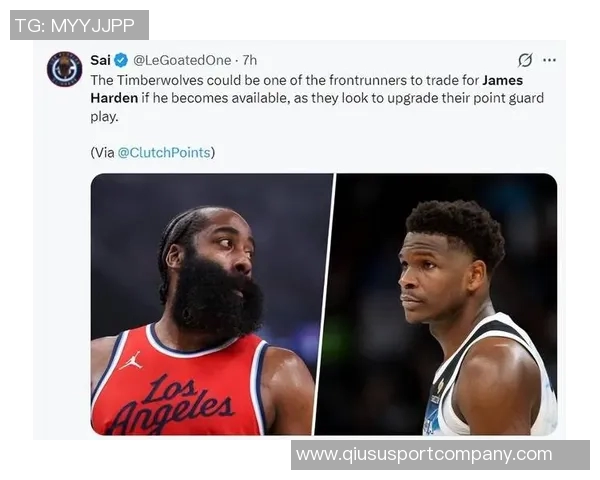Viewport: 600px width, 480px height.
Task: Click the Jordan logo on the red jersey
Action: [x=131, y=361]
